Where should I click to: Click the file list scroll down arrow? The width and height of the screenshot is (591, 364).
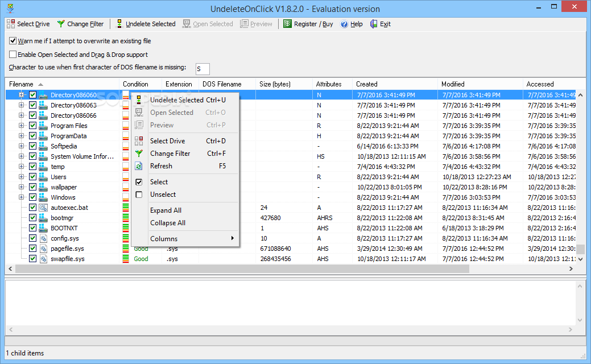580,259
